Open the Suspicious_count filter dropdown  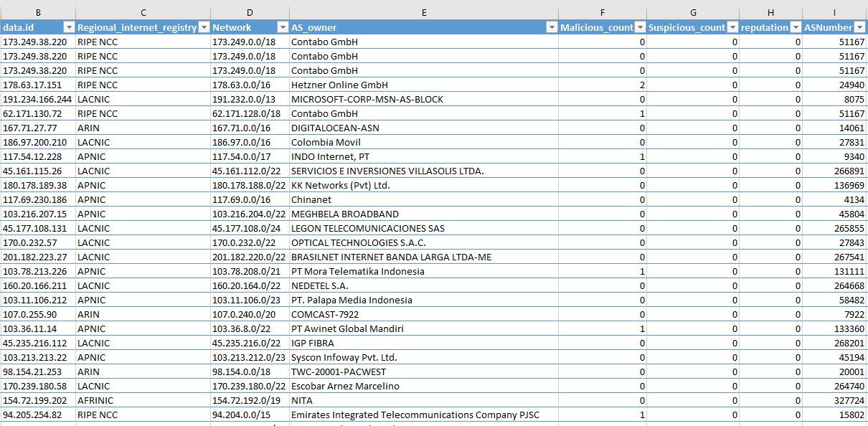pyautogui.click(x=732, y=27)
